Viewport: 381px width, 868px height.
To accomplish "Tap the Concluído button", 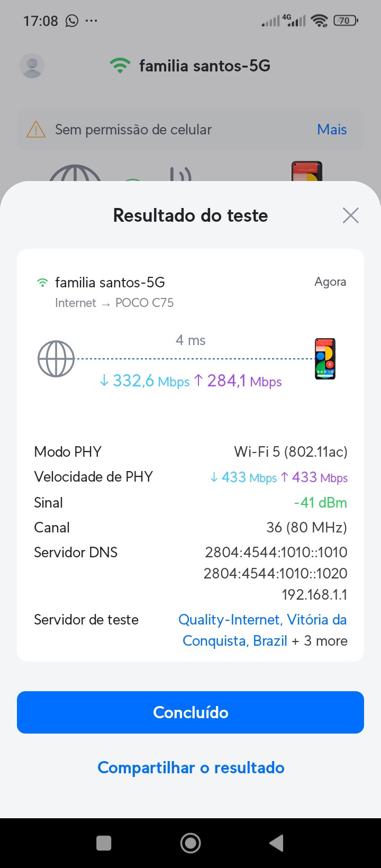I will tap(190, 712).
